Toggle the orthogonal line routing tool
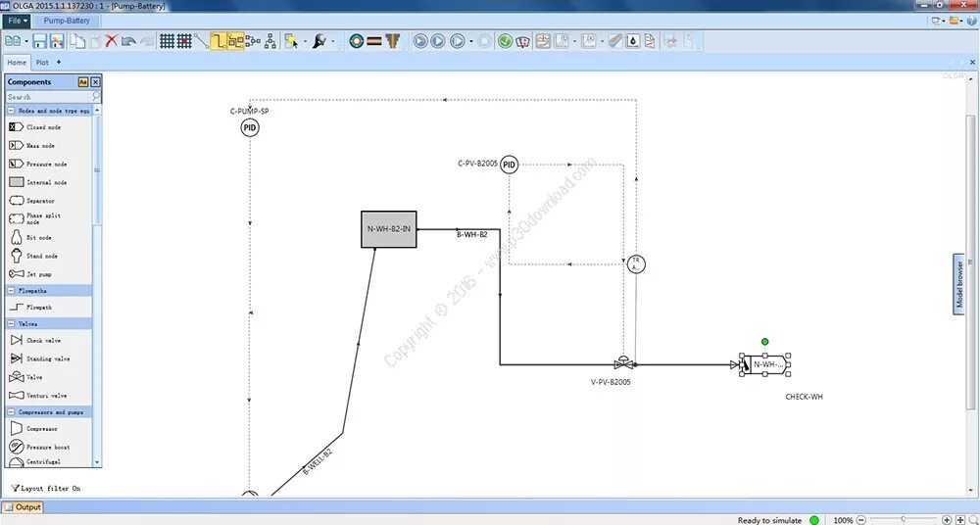The height and width of the screenshot is (525, 980). point(219,41)
